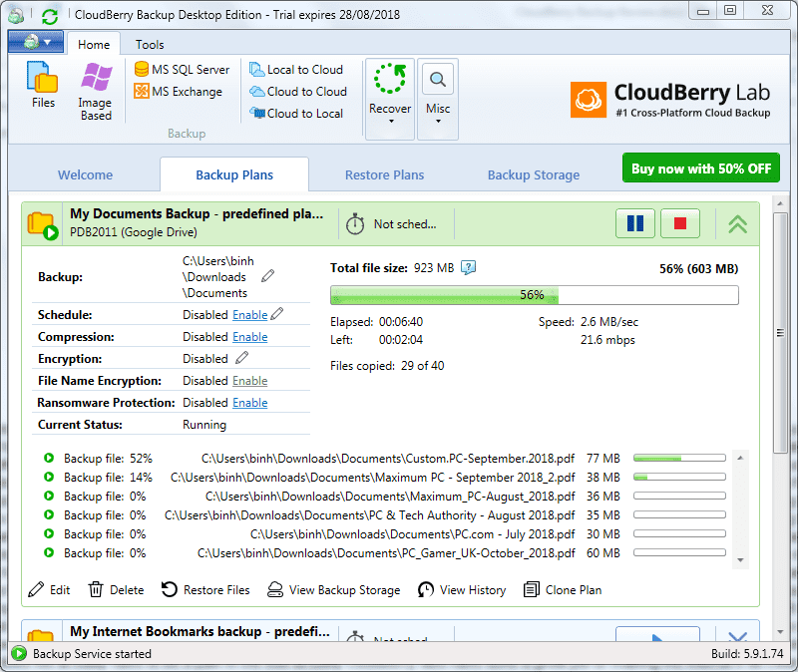
Task: Click the My Documents Backup folder icon
Action: [x=42, y=224]
